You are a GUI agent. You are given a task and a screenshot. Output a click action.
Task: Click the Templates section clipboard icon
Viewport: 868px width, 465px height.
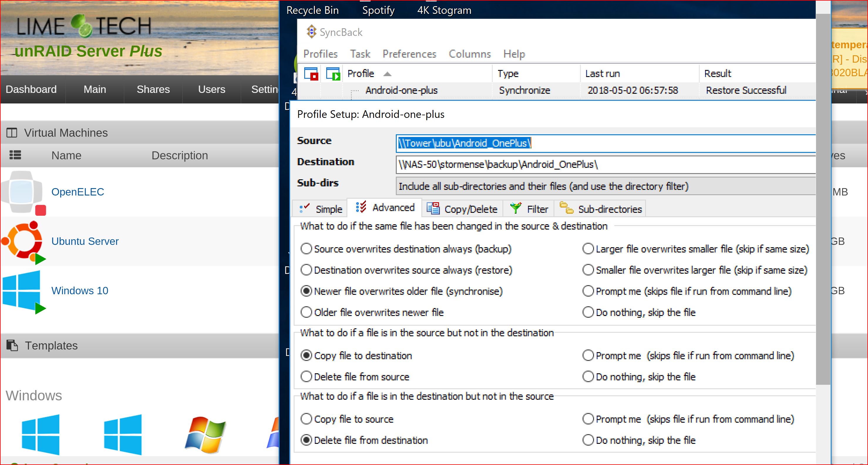[12, 345]
